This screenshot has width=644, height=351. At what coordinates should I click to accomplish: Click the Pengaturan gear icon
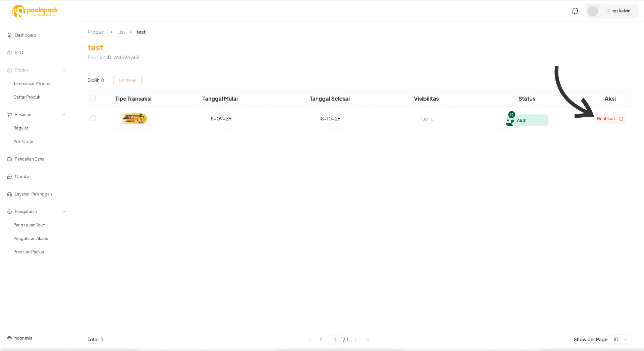coord(9,212)
